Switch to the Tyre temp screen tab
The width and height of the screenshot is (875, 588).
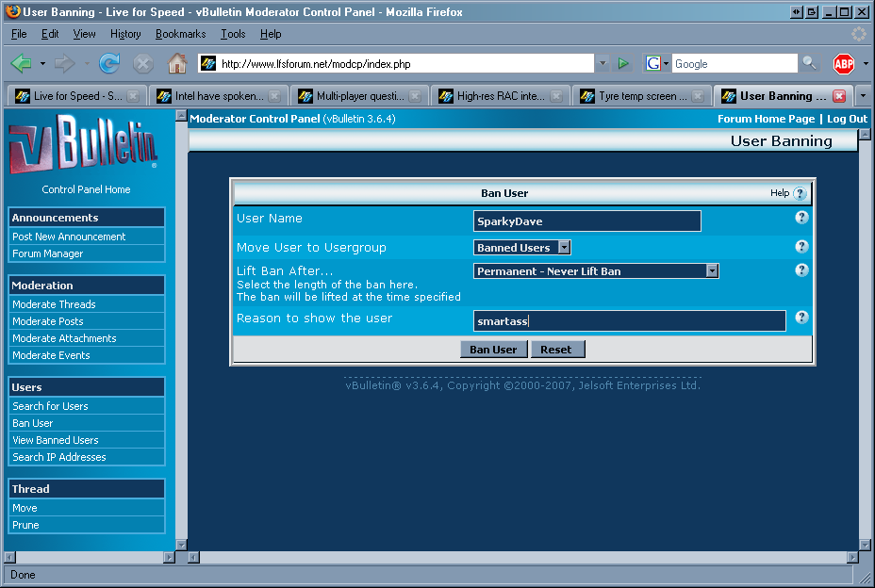point(642,96)
